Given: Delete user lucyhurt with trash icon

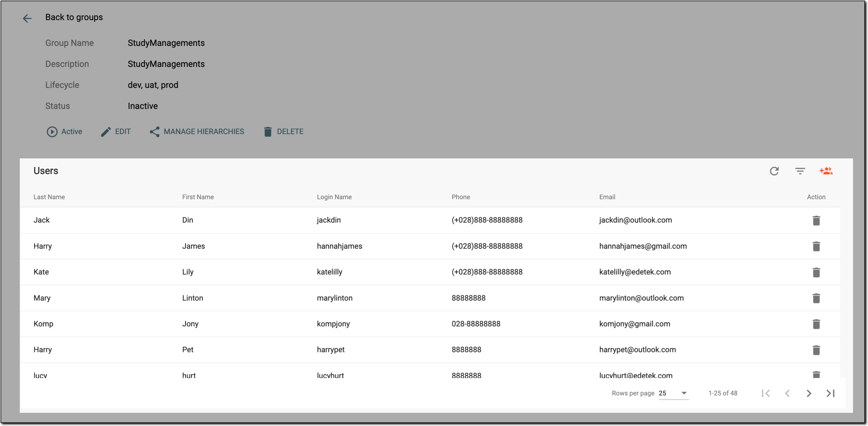Looking at the screenshot, I should [816, 374].
